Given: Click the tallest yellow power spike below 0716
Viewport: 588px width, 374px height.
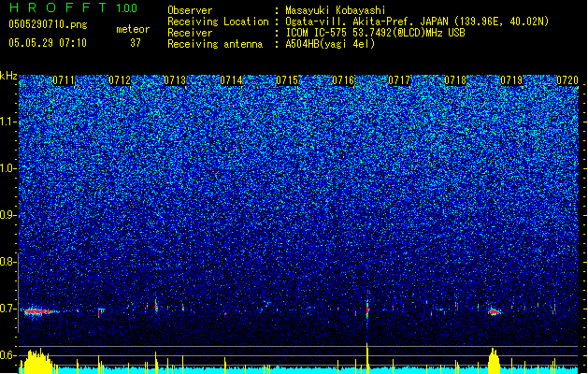Looking at the screenshot, I should point(367,358).
